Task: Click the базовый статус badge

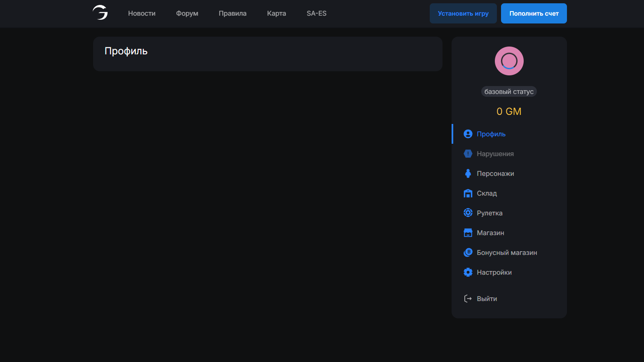Action: pos(509,92)
